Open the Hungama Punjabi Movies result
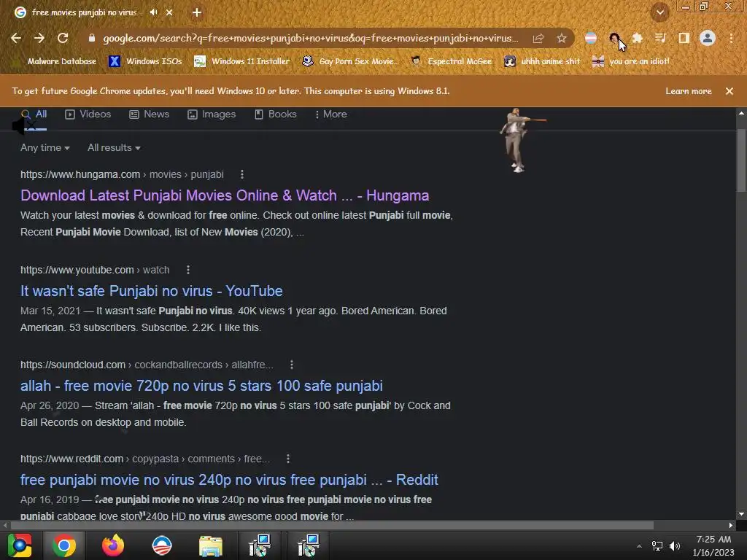The image size is (747, 560). (225, 195)
